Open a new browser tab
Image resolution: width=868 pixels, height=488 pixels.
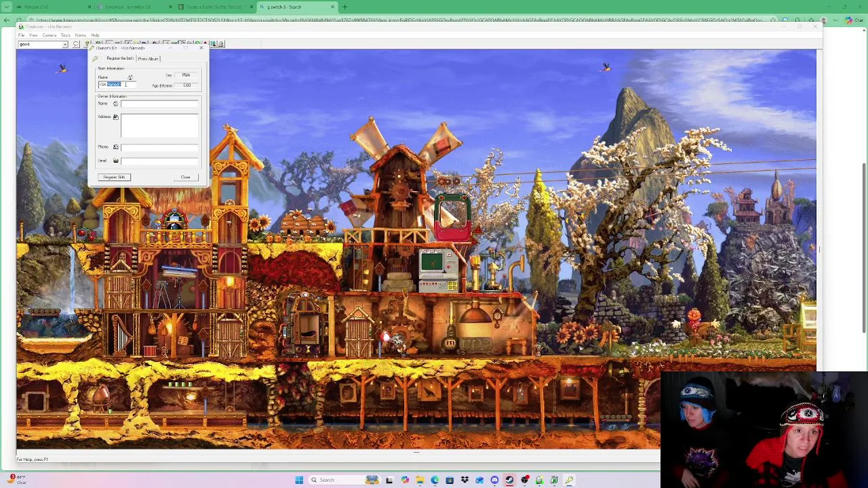point(344,7)
